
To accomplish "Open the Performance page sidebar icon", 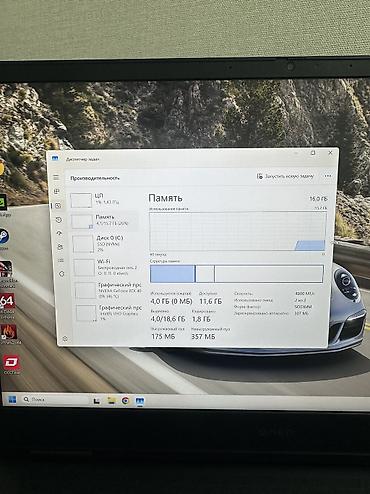I will (58, 205).
